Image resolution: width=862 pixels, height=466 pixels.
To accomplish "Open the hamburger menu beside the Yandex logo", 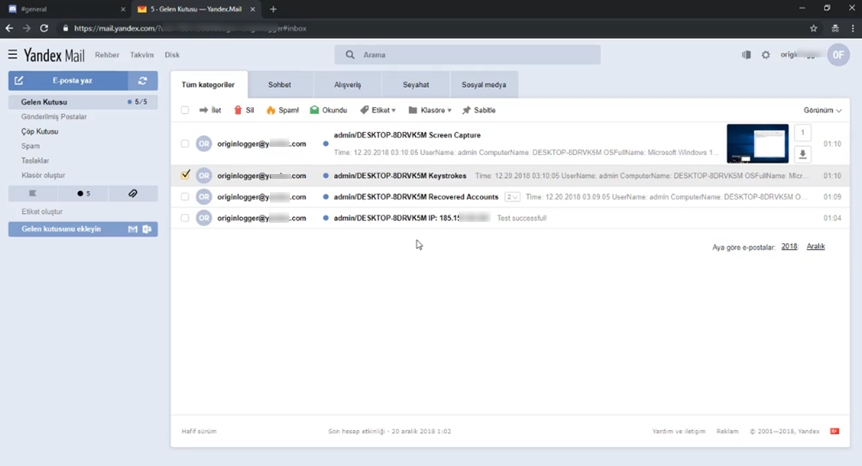I will (x=12, y=55).
